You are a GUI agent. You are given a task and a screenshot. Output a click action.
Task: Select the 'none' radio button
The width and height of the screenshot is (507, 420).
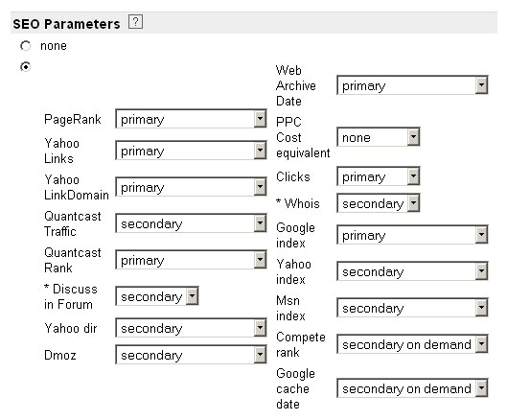tap(25, 46)
